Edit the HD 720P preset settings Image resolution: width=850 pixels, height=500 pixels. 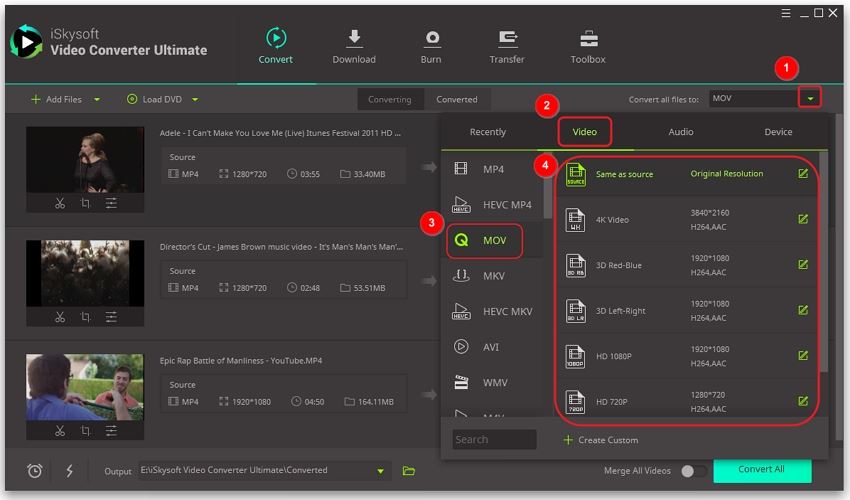click(803, 401)
